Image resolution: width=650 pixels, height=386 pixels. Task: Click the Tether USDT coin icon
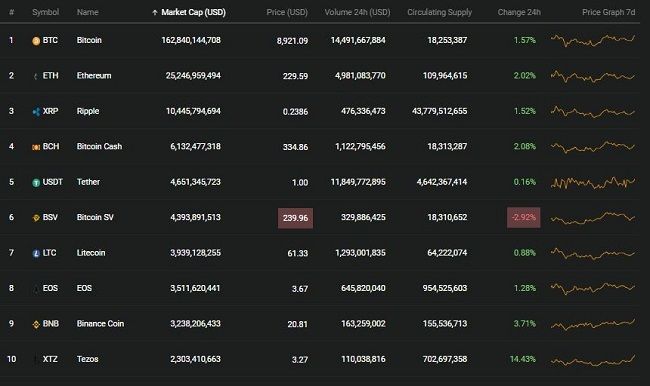tap(36, 182)
